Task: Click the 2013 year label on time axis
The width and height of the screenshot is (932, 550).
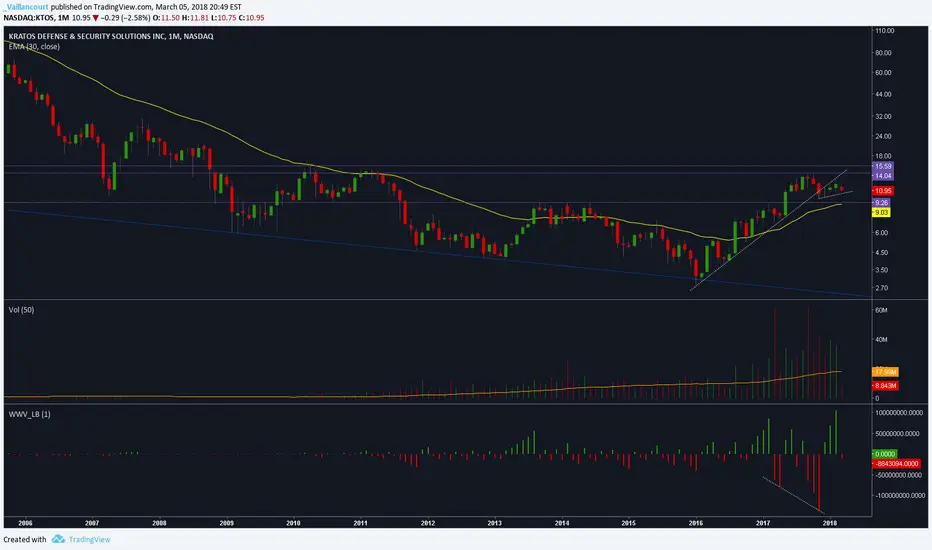Action: (495, 523)
